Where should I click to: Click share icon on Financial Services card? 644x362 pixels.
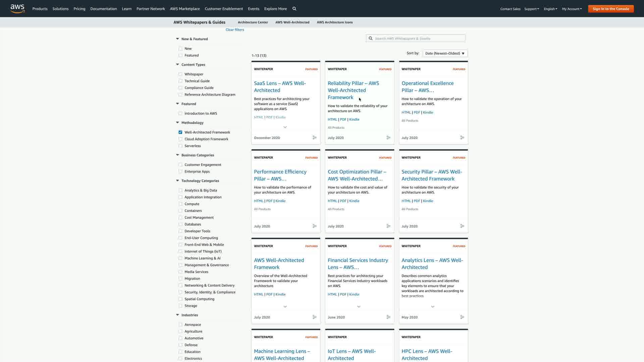tap(388, 317)
